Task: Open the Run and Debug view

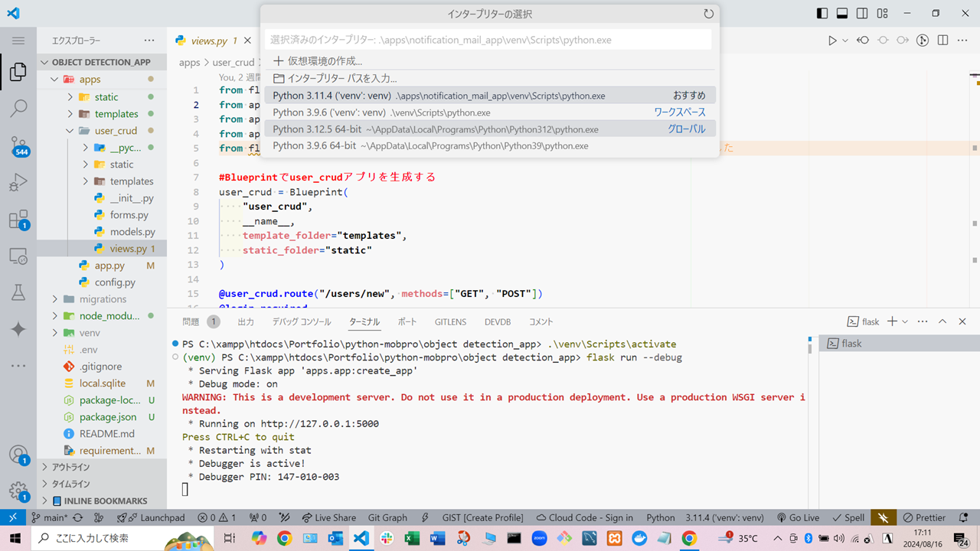Action: pos(18,181)
